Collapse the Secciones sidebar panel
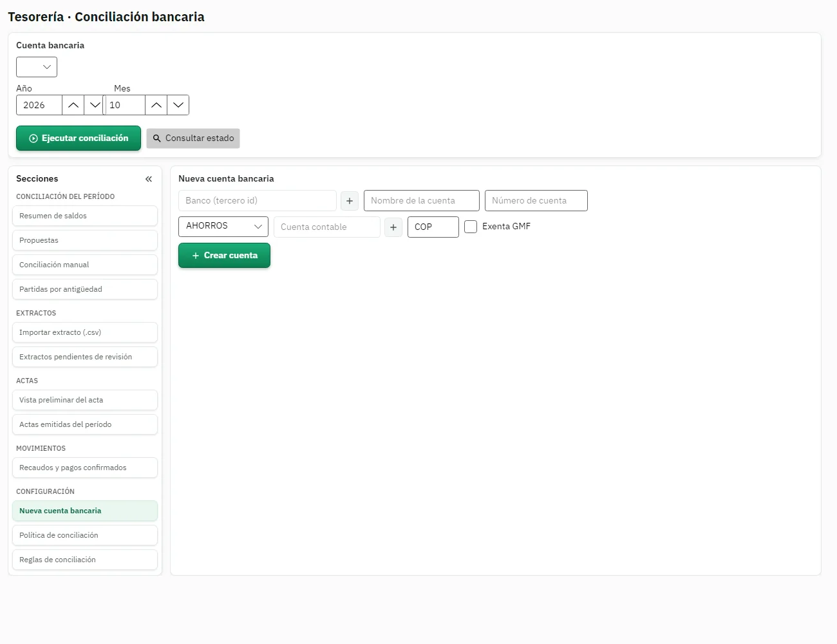The height and width of the screenshot is (644, 837). pos(149,179)
